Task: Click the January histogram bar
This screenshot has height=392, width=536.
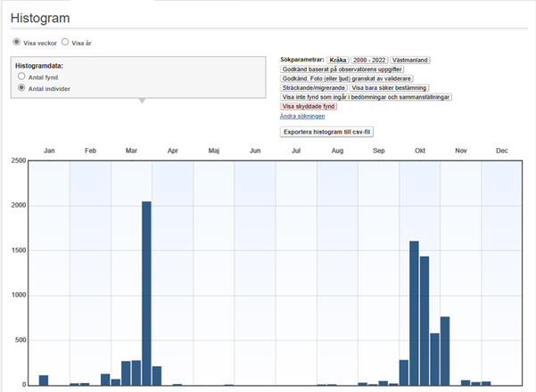Action: tap(44, 380)
